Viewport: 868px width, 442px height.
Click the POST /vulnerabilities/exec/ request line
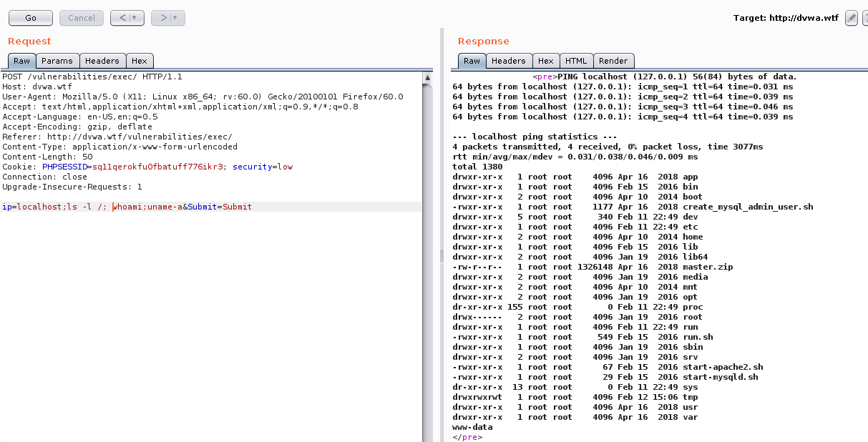click(x=92, y=77)
